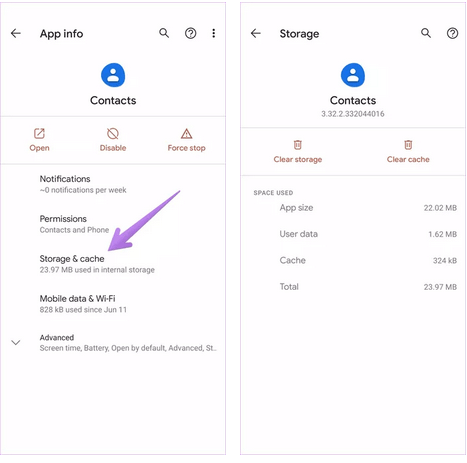The image size is (467, 463).
Task: Open Permissions for Contacts and Phone
Action: tap(113, 224)
